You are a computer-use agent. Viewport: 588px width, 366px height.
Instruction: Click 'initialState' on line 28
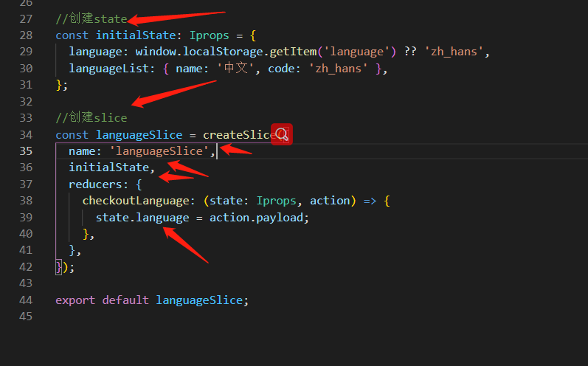point(136,35)
